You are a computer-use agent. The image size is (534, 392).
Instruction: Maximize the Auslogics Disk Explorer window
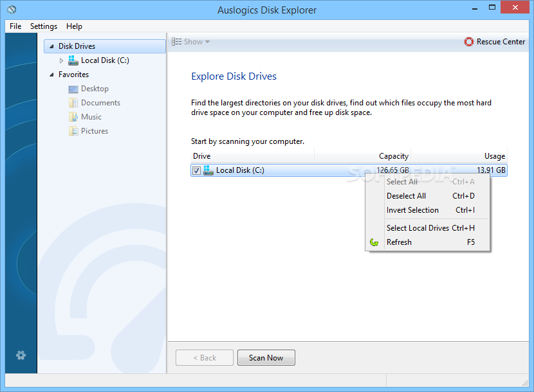(x=492, y=8)
